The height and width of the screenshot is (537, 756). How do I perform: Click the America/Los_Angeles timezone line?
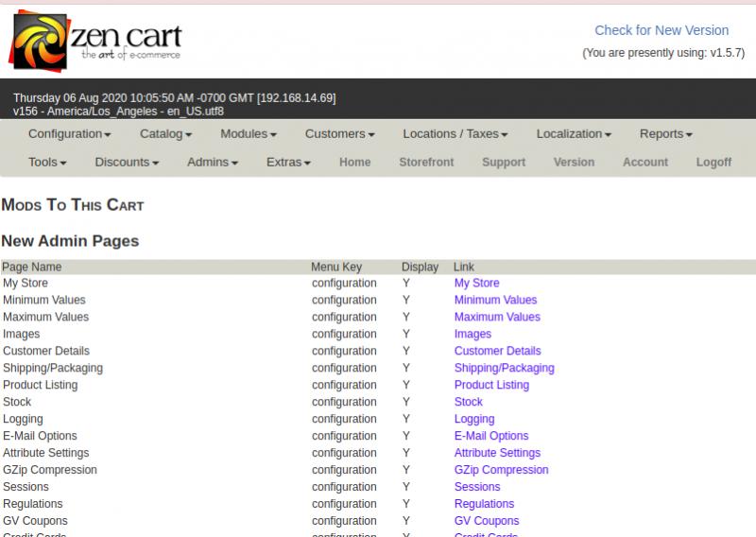pyautogui.click(x=119, y=112)
